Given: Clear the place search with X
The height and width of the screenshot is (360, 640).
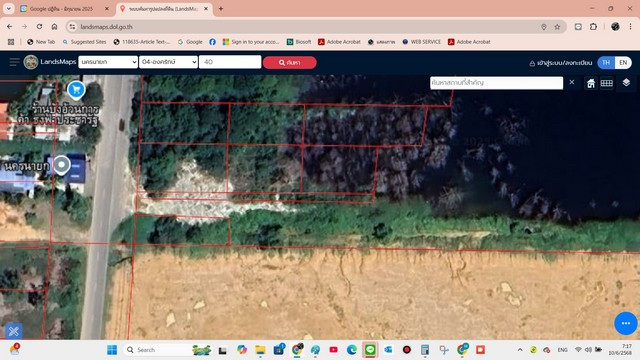Looking at the screenshot, I should tap(572, 82).
